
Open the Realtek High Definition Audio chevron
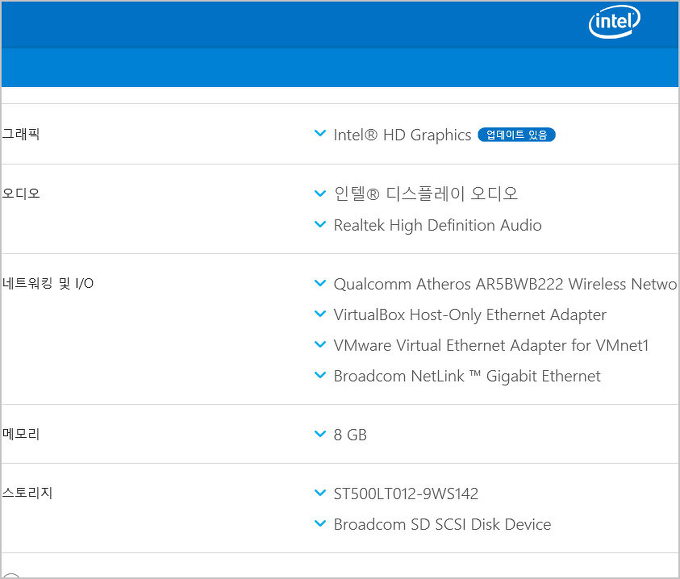click(x=320, y=225)
